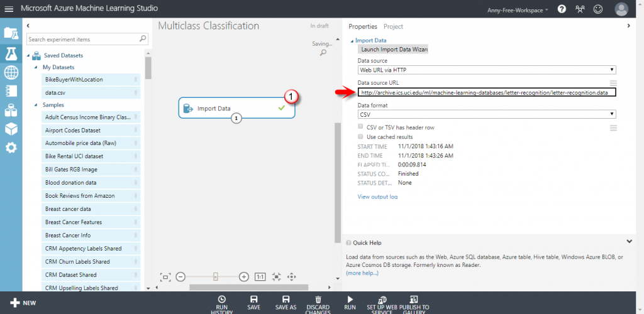Select the Experiments flask sidebar icon
Screen dimensions: 644x314
[11, 54]
